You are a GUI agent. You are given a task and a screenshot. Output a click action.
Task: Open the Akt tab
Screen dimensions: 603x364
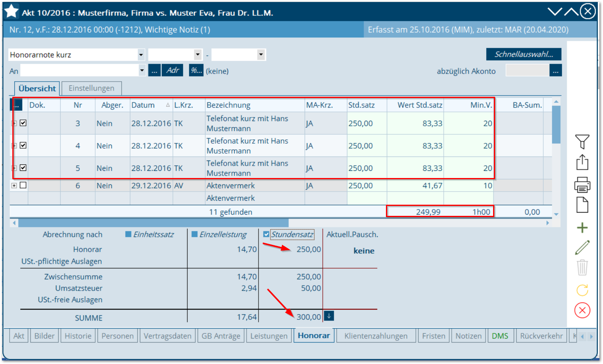(19, 336)
